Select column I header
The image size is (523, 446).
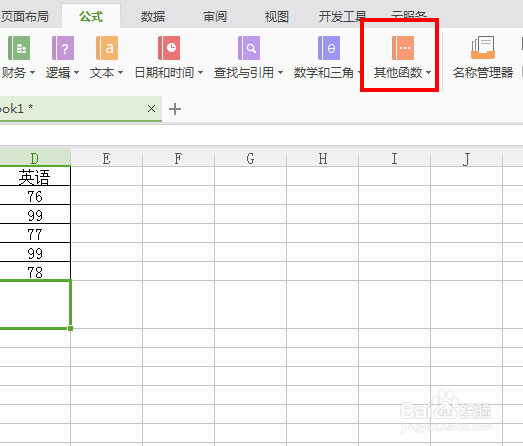click(x=395, y=157)
